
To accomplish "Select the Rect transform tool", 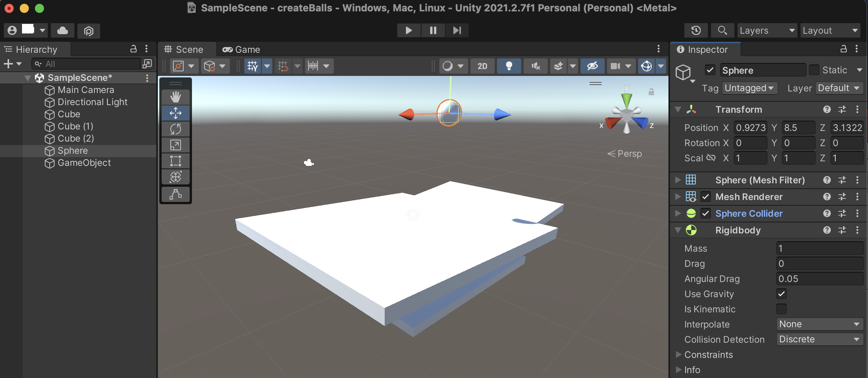I will (175, 161).
